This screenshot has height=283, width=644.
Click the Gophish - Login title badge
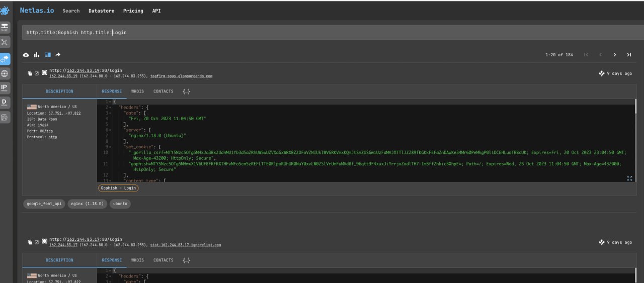118,188
